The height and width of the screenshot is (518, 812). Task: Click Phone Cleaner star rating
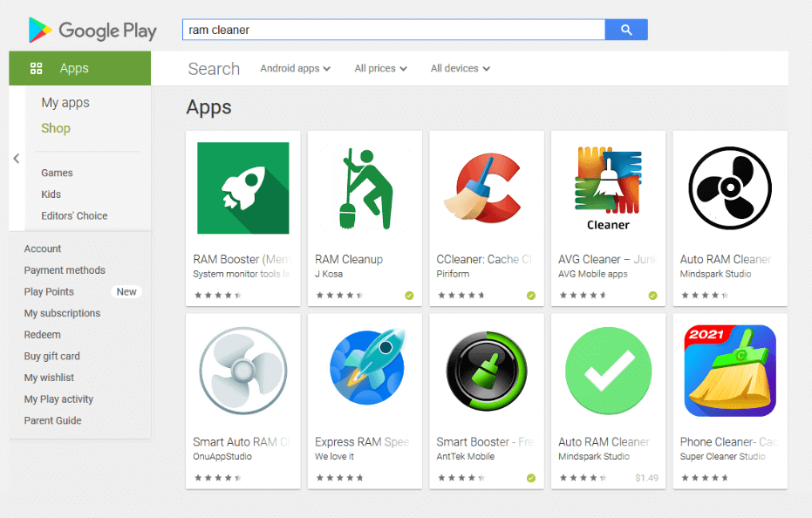(x=705, y=478)
